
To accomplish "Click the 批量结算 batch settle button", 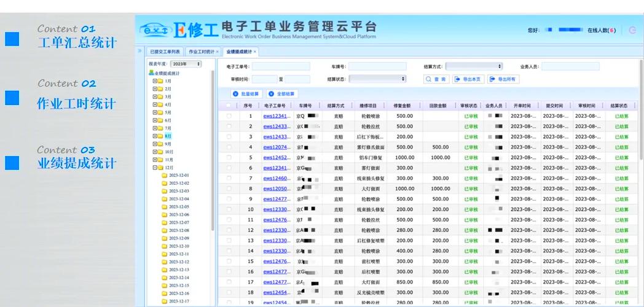I will (246, 94).
